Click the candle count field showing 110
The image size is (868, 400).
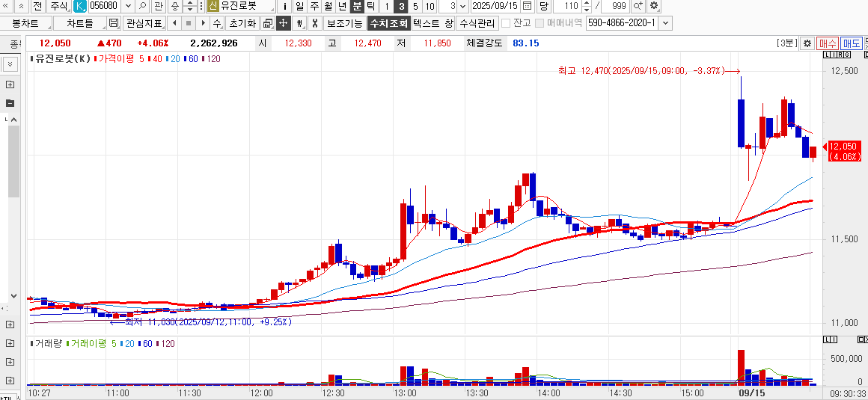coord(570,6)
